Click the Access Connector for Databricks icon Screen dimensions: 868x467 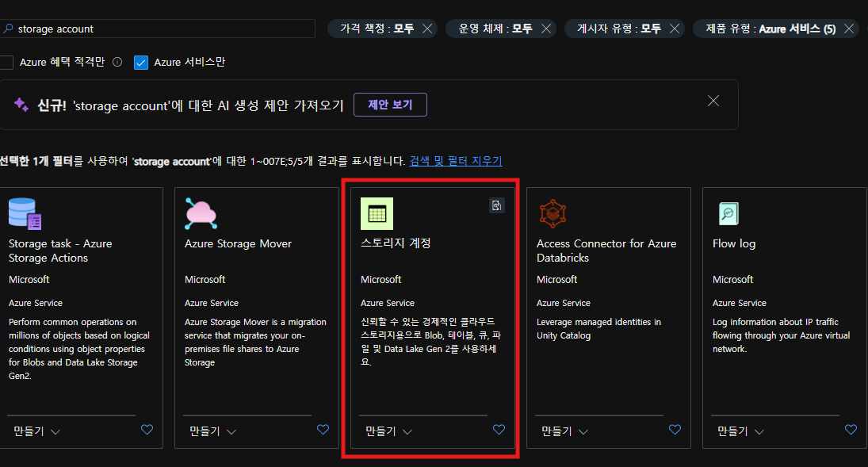[553, 213]
